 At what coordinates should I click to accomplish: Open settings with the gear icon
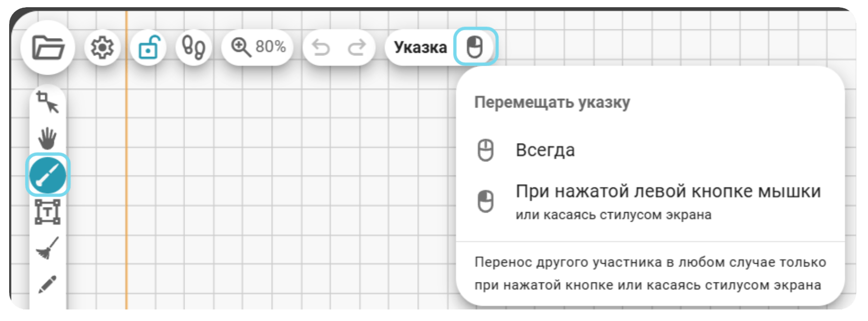[102, 47]
